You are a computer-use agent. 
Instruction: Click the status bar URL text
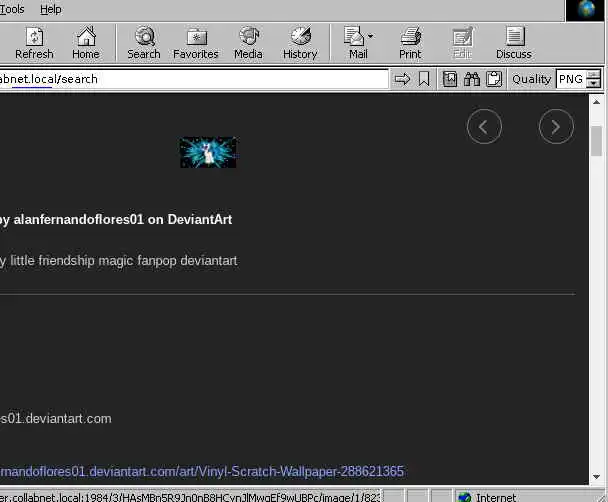tap(189, 497)
